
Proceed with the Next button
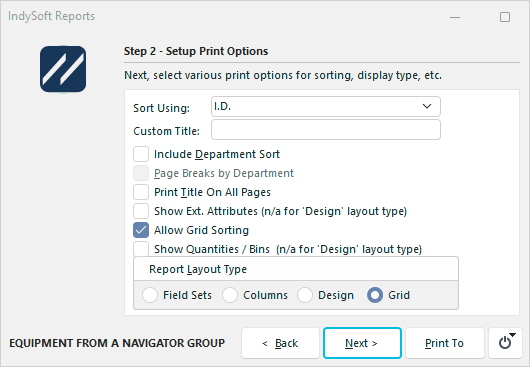click(362, 343)
